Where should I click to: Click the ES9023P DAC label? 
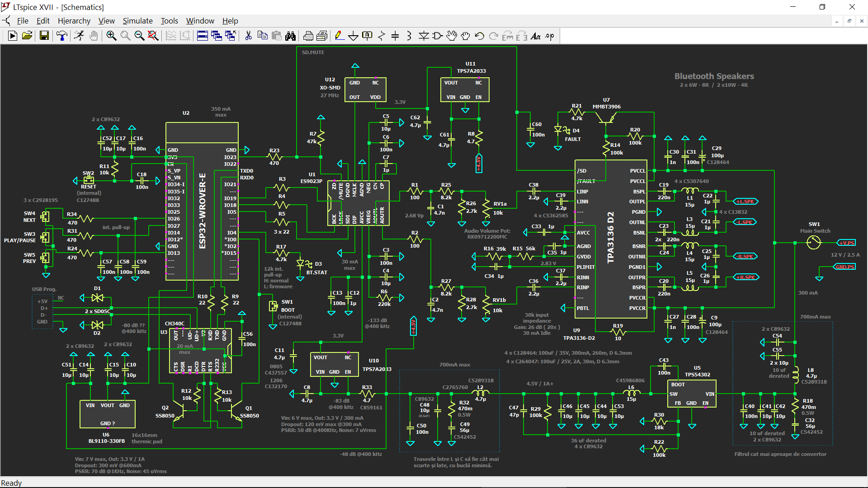(311, 181)
